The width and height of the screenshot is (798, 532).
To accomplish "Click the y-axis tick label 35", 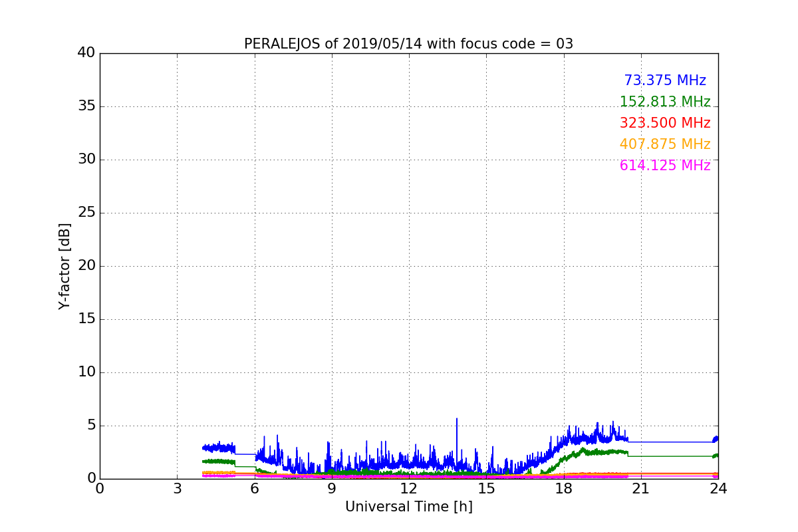I will 86,106.
